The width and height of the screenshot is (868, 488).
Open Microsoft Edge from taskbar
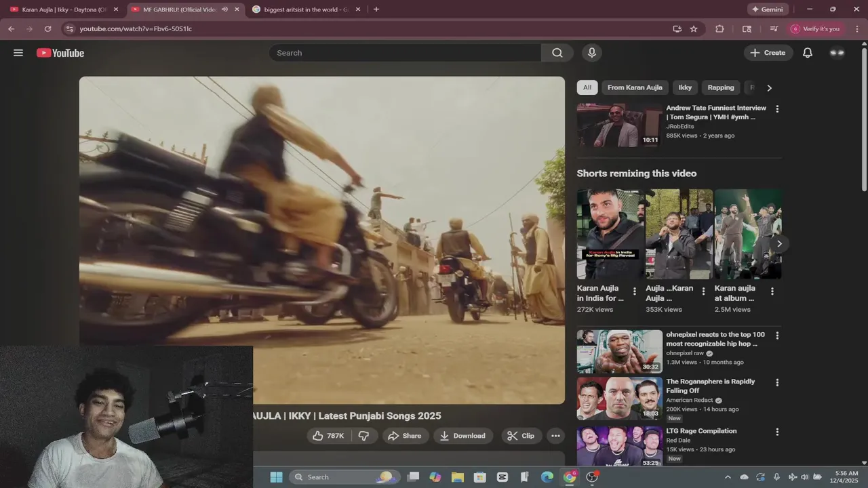pos(547,477)
